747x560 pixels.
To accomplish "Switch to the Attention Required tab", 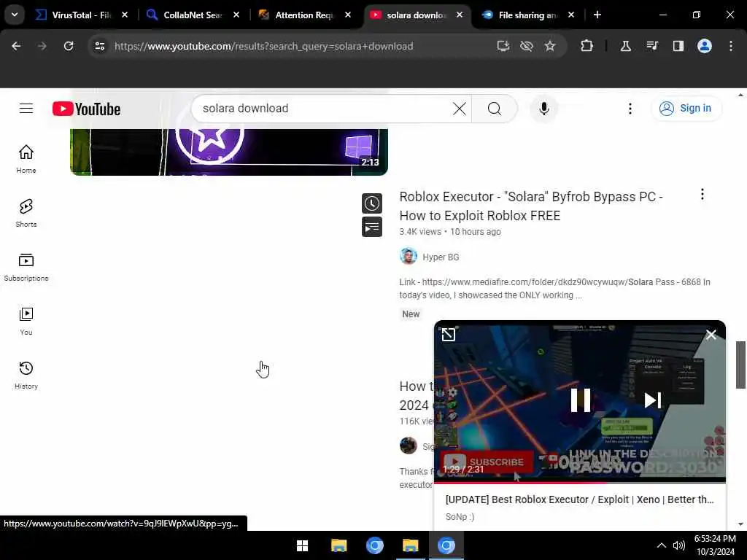I will (303, 15).
